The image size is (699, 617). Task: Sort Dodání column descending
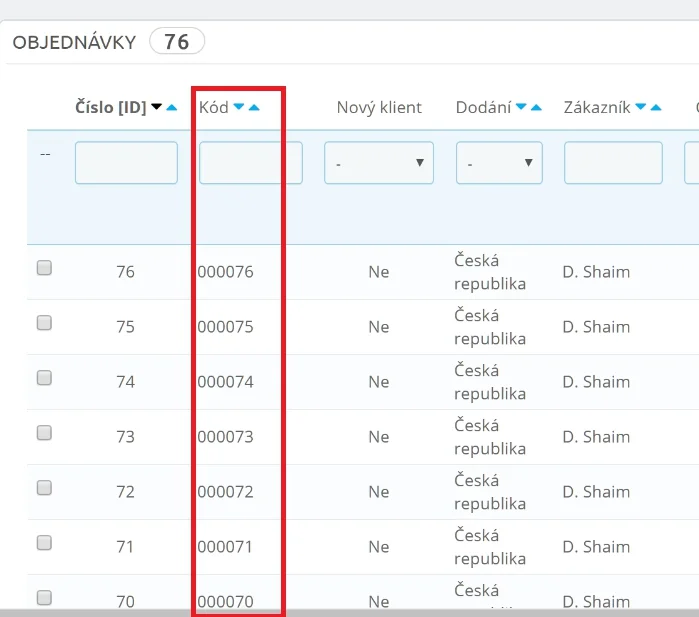click(521, 108)
